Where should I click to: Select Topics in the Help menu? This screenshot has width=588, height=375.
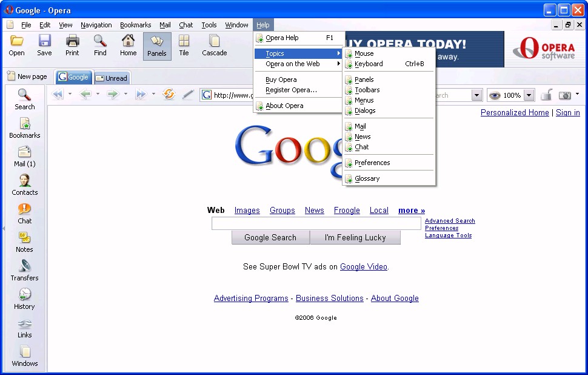coord(298,53)
